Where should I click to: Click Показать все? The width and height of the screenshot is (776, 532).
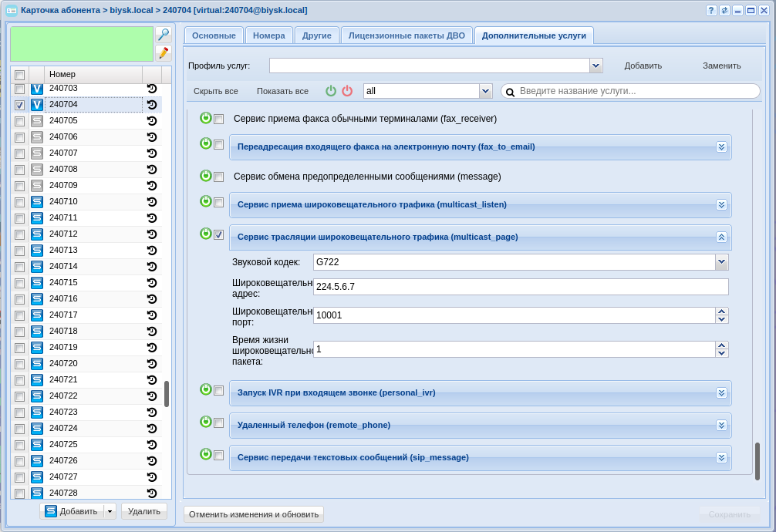pyautogui.click(x=282, y=91)
